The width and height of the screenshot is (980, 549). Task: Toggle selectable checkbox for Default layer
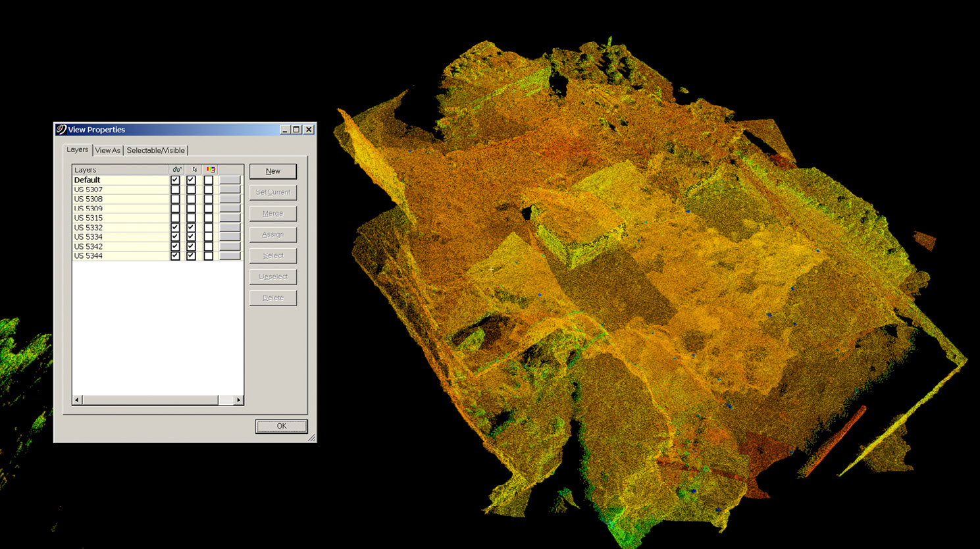click(x=191, y=180)
